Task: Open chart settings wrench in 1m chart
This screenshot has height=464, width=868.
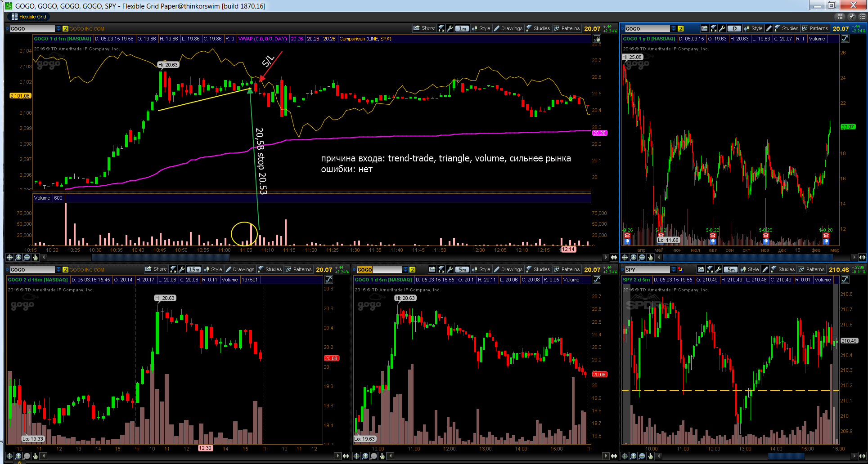Action: pyautogui.click(x=450, y=28)
